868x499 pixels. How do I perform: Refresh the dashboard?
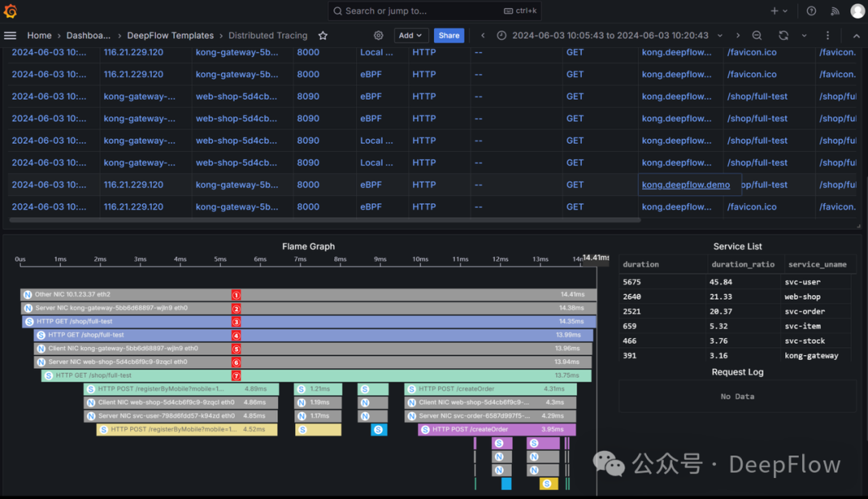[783, 35]
